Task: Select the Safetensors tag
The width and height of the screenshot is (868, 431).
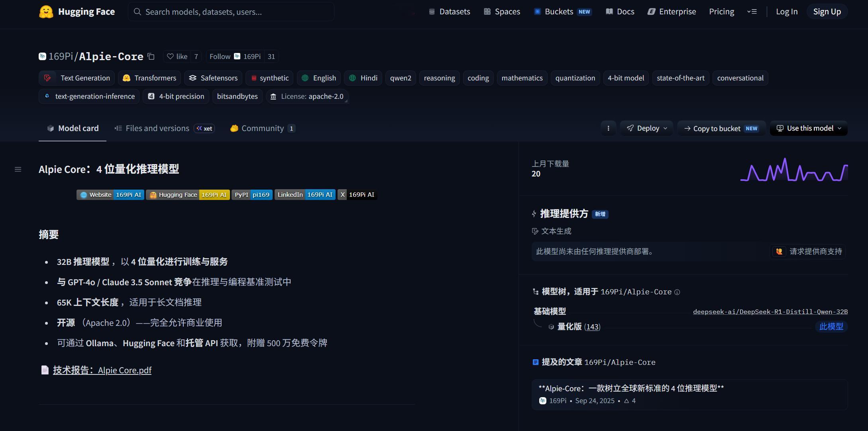Action: pos(213,78)
